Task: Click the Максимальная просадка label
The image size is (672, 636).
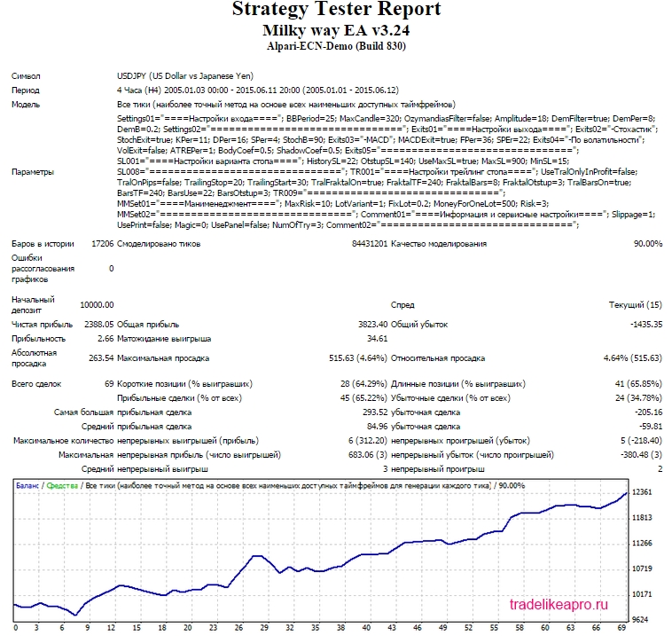Action: (163, 358)
